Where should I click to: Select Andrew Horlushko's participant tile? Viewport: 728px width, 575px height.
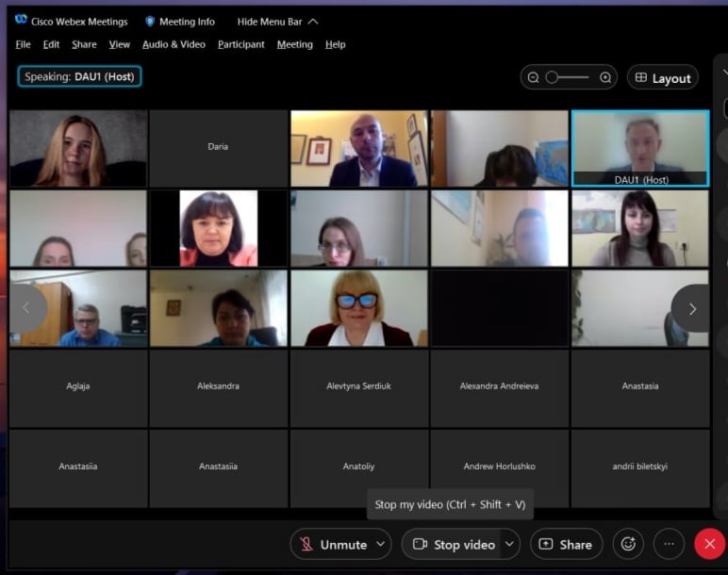pyautogui.click(x=500, y=468)
